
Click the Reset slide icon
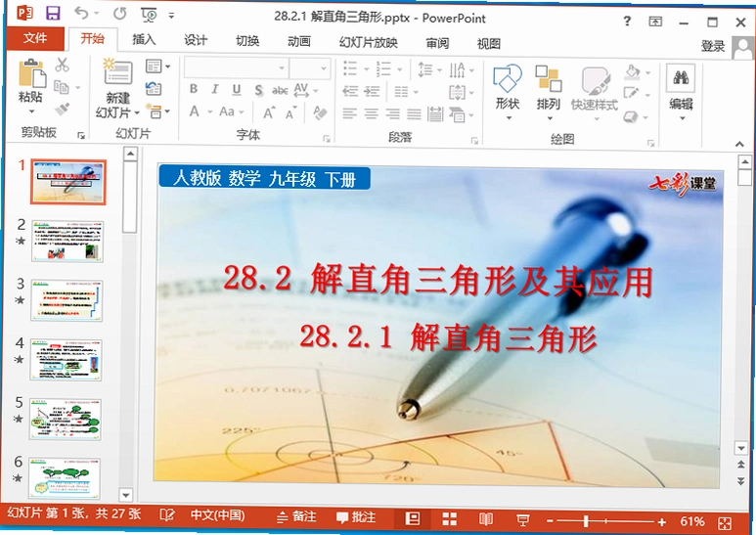[154, 88]
